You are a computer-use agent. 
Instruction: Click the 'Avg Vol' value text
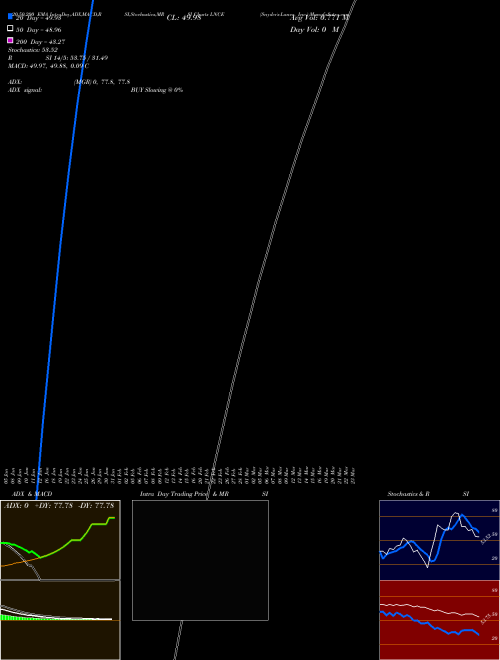click(x=319, y=18)
